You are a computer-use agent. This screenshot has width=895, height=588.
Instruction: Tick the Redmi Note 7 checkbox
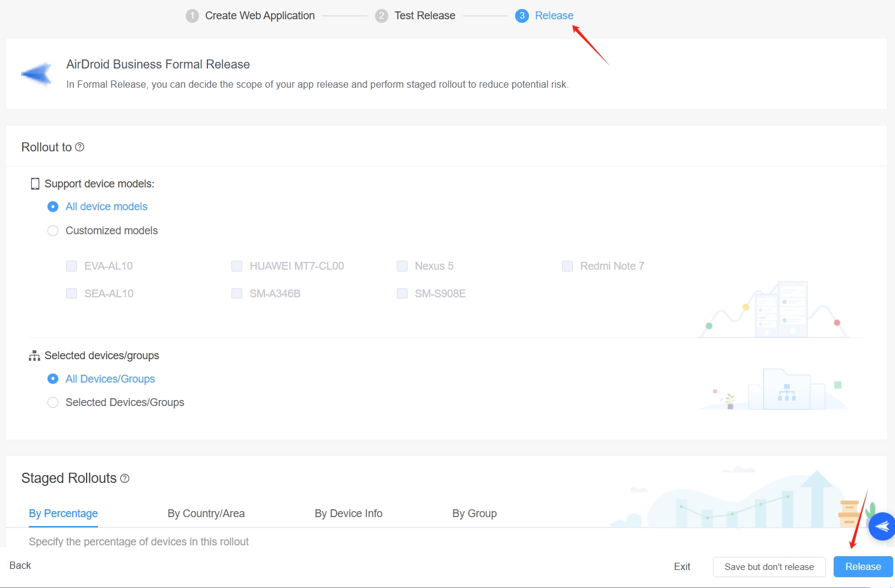pyautogui.click(x=567, y=266)
